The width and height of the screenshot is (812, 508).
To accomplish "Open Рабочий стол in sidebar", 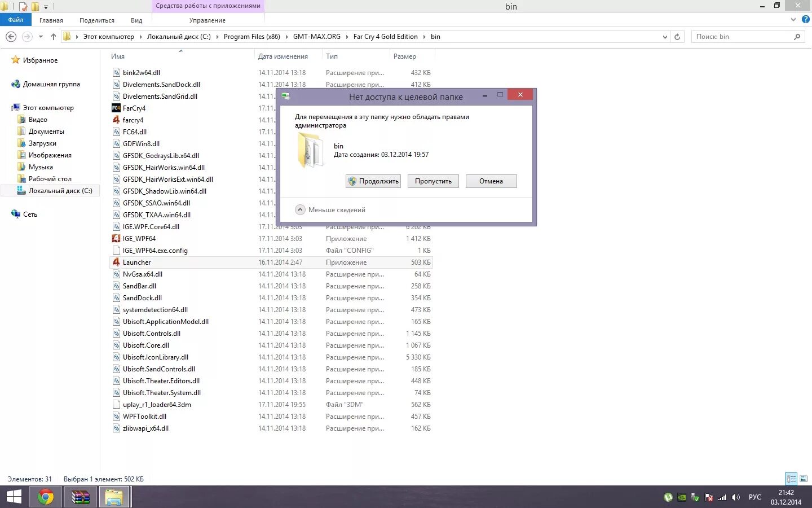I will pyautogui.click(x=50, y=179).
